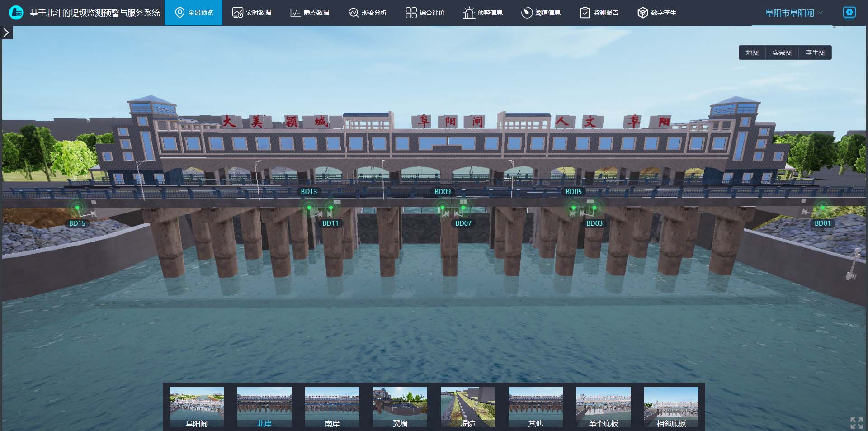Select the 相邻底板 scene thumbnail
Screen dimensions: 868x431
pyautogui.click(x=671, y=407)
